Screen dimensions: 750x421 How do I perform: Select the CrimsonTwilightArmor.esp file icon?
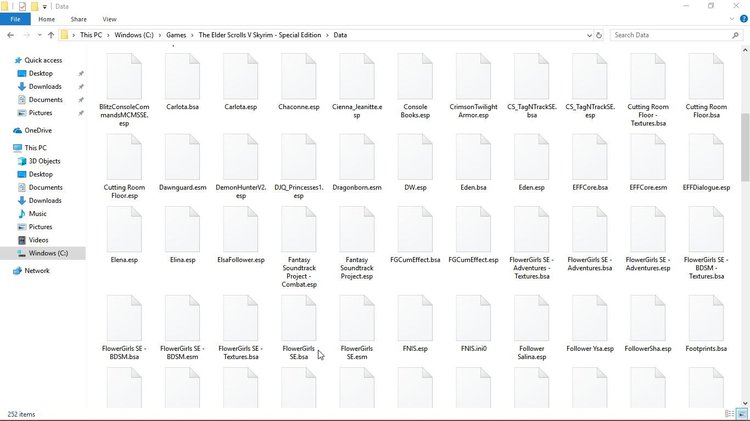tap(474, 77)
